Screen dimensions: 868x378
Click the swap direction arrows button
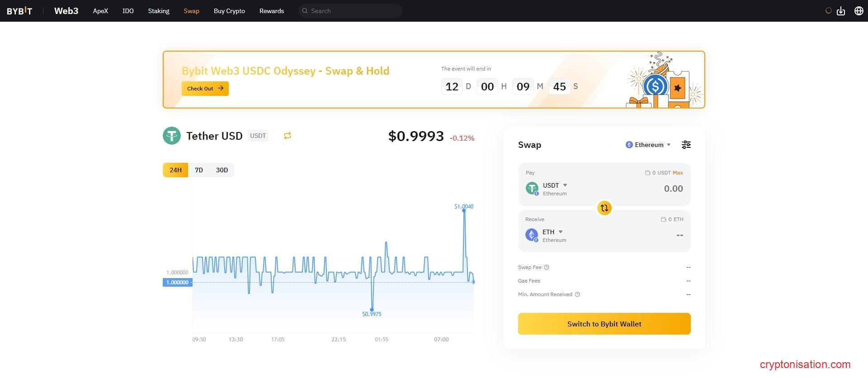tap(604, 208)
